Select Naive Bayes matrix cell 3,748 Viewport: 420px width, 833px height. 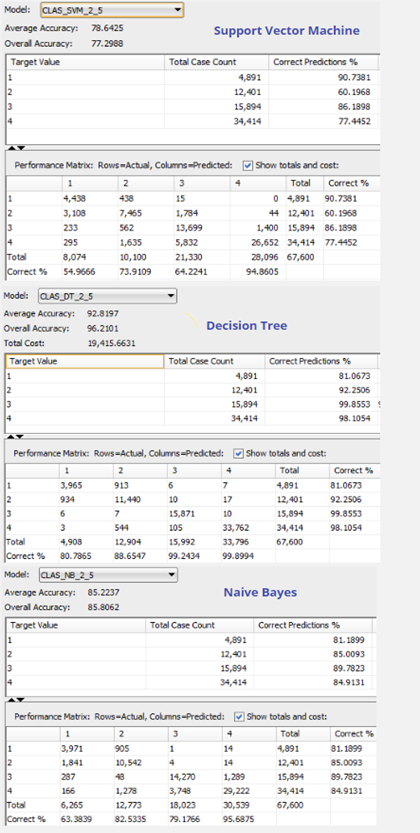pyautogui.click(x=181, y=790)
